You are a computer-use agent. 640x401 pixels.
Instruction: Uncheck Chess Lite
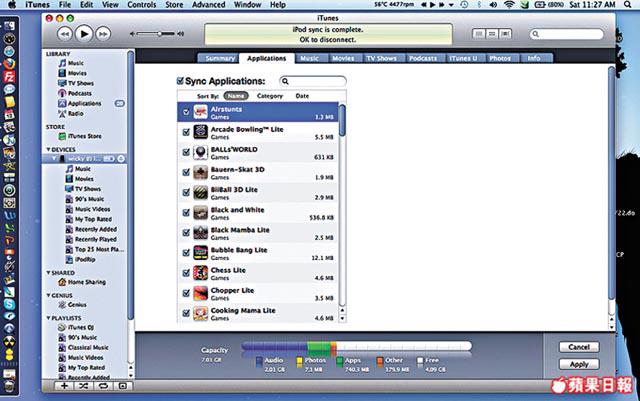[x=186, y=272]
